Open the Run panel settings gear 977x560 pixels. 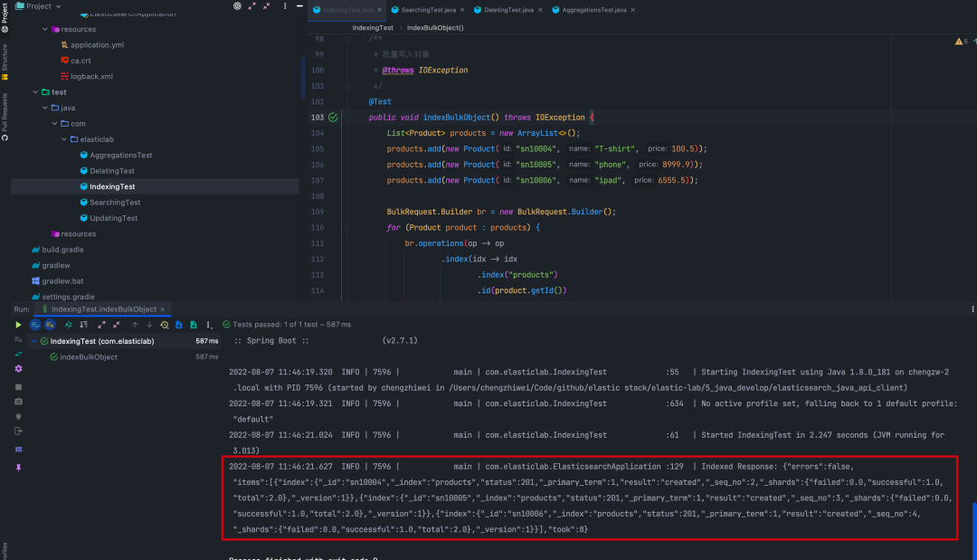tap(18, 369)
